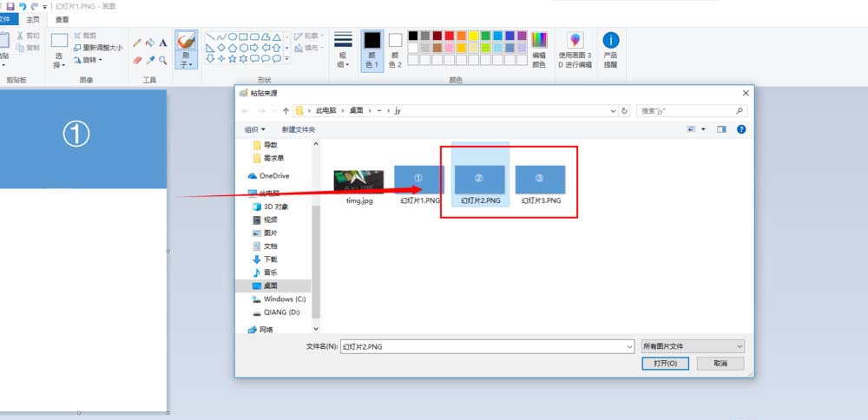Click the Brushes (刷子) tool button
Viewport: 868px width, 420px height.
pos(187,49)
